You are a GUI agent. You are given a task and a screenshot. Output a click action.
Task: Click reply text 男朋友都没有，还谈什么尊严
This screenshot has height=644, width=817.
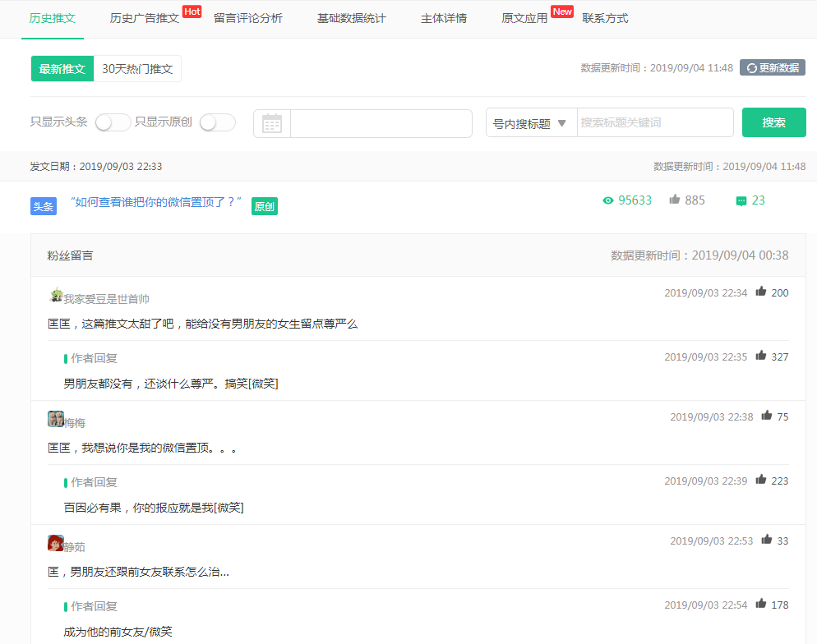[139, 384]
